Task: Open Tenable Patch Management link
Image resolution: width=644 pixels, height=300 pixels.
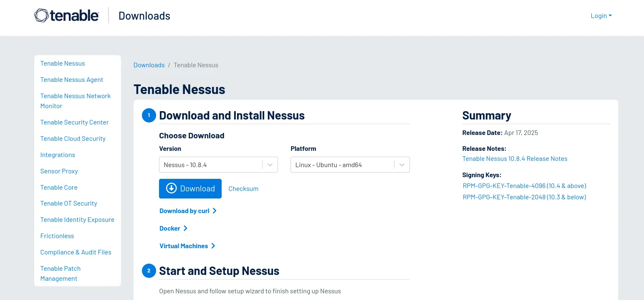Action: 61,273
